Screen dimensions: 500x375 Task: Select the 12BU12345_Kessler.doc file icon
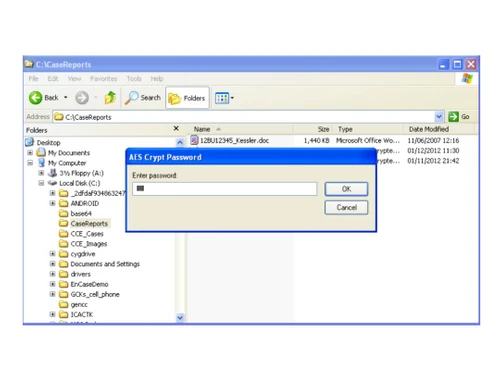tap(194, 140)
